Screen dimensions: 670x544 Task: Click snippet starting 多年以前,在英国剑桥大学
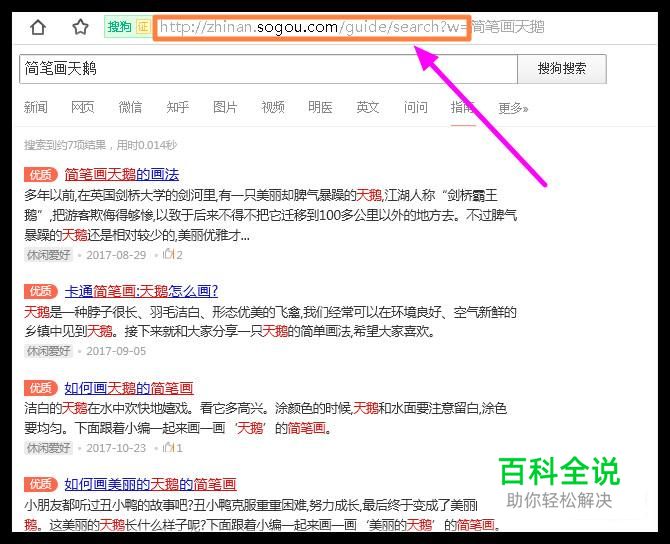[x=270, y=215]
